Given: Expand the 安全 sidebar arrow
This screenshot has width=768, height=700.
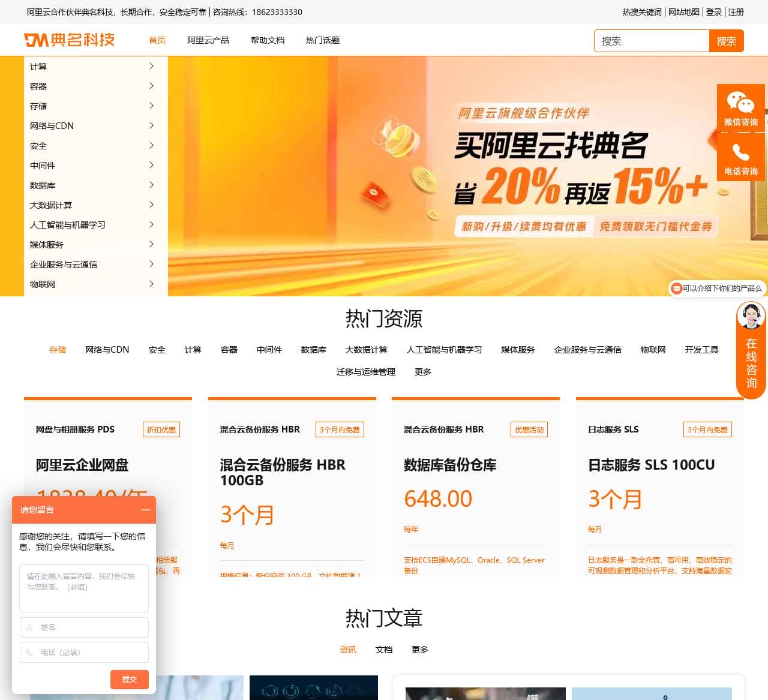Looking at the screenshot, I should point(151,145).
